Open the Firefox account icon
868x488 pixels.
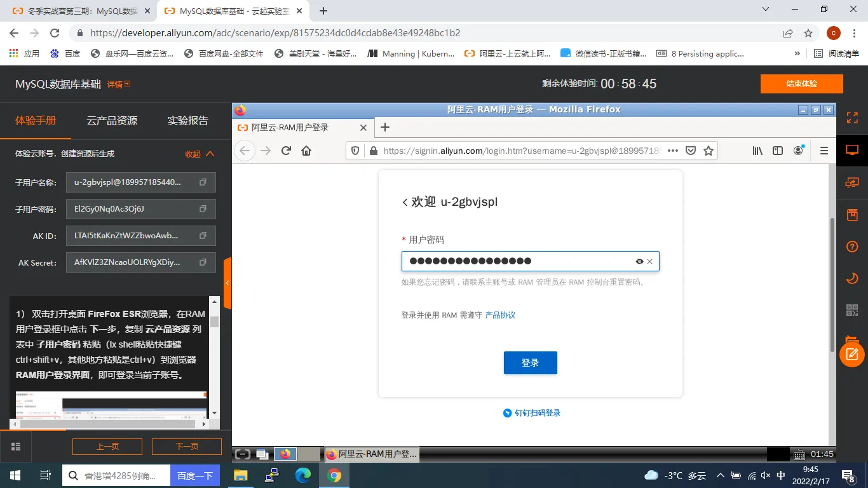[x=799, y=151]
